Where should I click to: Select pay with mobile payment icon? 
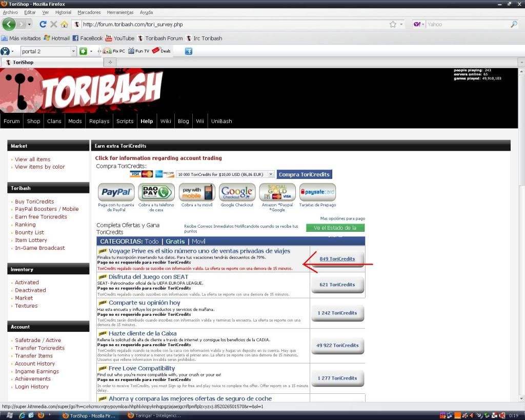tap(197, 192)
